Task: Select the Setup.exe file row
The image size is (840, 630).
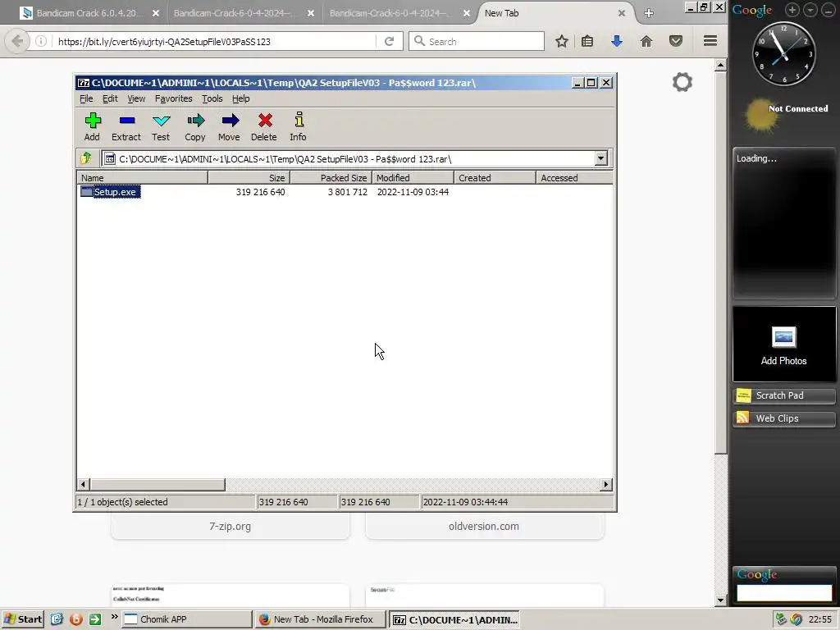Action: pyautogui.click(x=111, y=192)
